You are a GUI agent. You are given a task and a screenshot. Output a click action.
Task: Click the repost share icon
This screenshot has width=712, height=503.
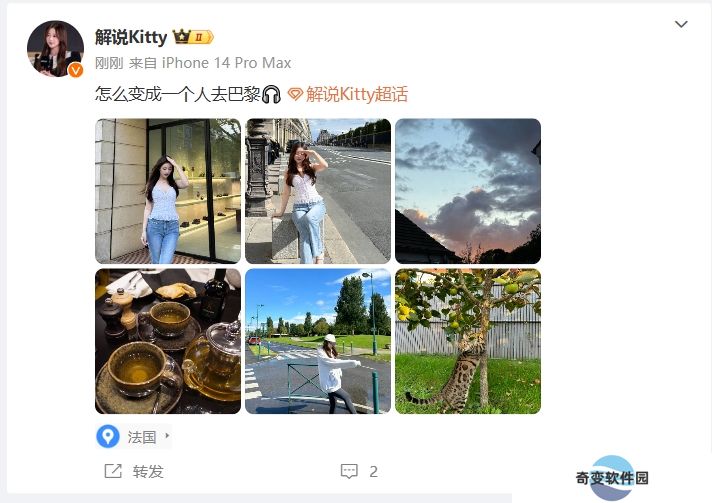tap(113, 471)
